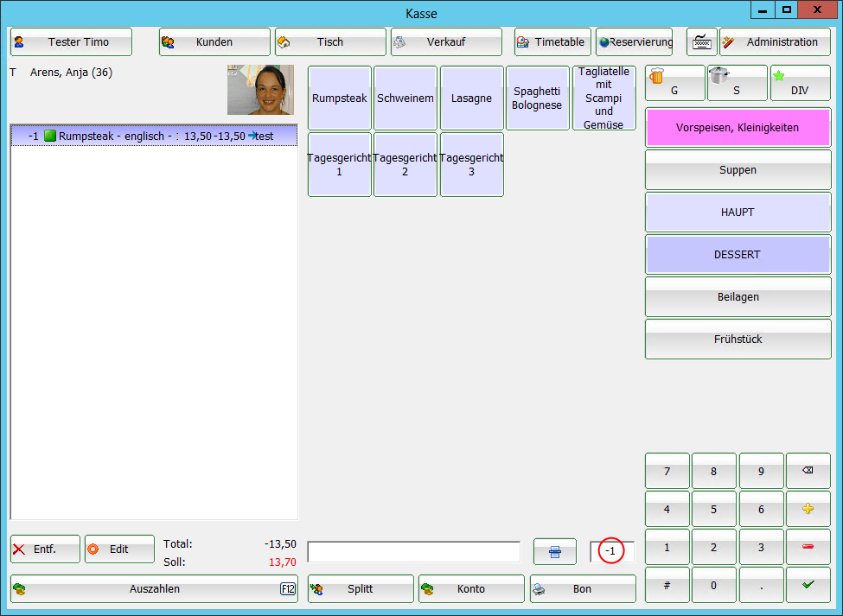
Task: Click numpad key 1
Action: (667, 547)
